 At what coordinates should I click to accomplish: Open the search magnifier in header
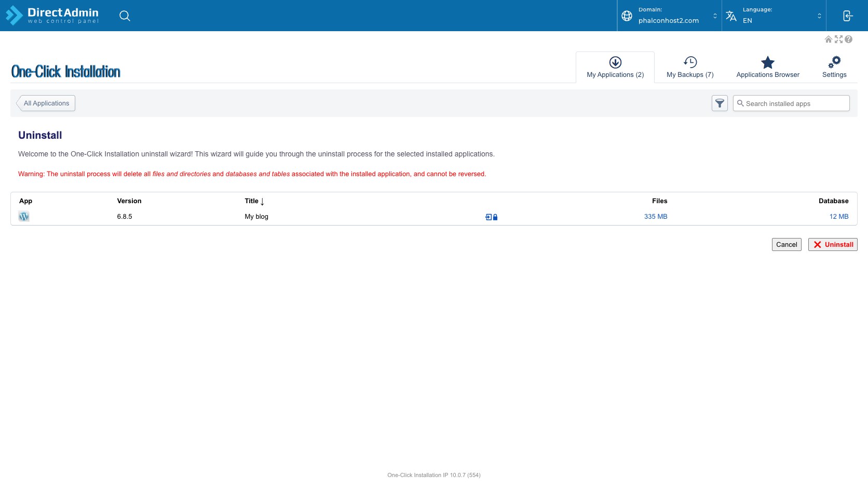point(125,16)
